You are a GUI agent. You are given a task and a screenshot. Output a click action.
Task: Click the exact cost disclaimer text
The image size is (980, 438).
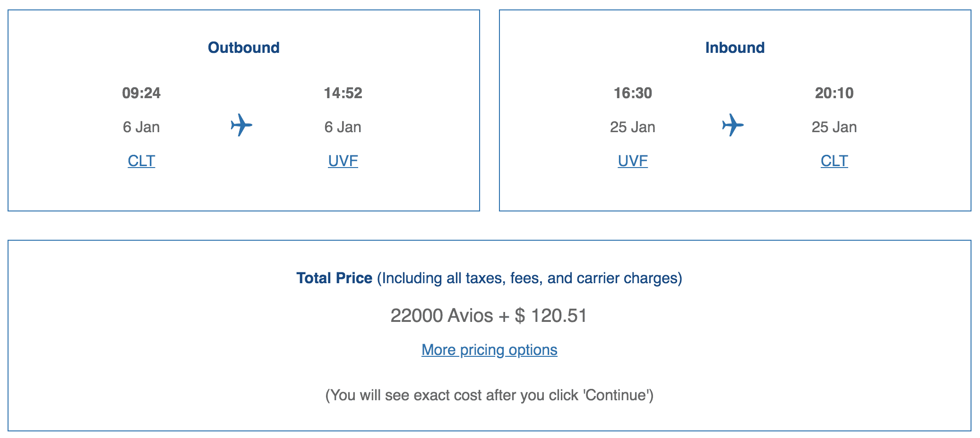(489, 395)
